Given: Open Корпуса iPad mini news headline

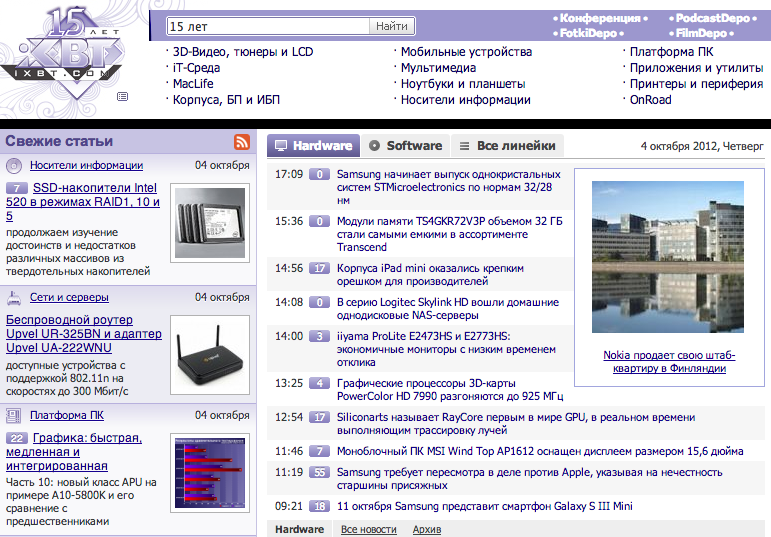Looking at the screenshot, I should click(x=430, y=275).
